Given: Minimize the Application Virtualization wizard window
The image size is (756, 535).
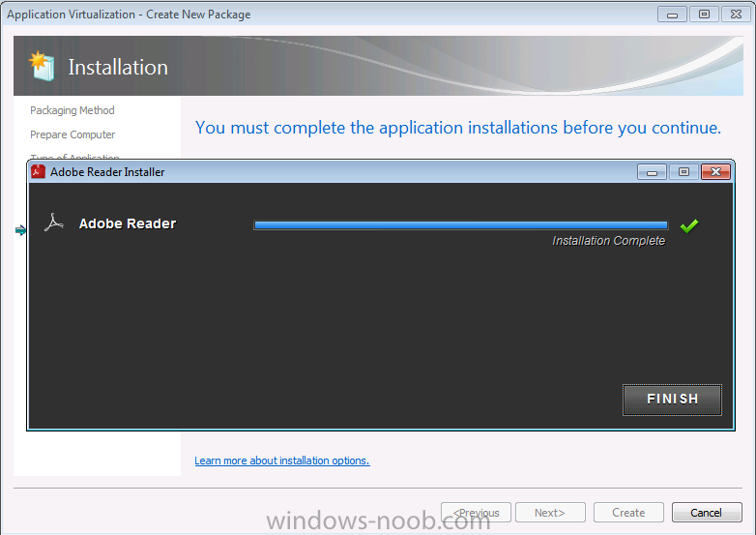Looking at the screenshot, I should click(x=672, y=15).
